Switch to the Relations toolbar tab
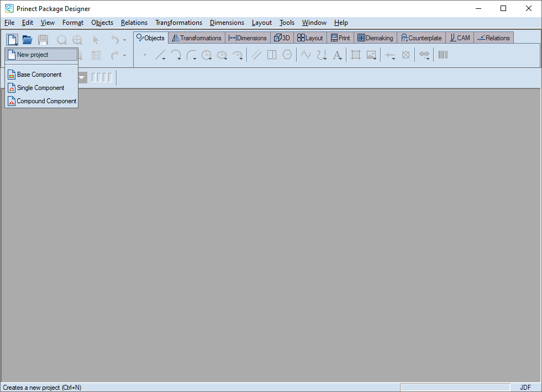This screenshot has width=542, height=392. point(493,38)
